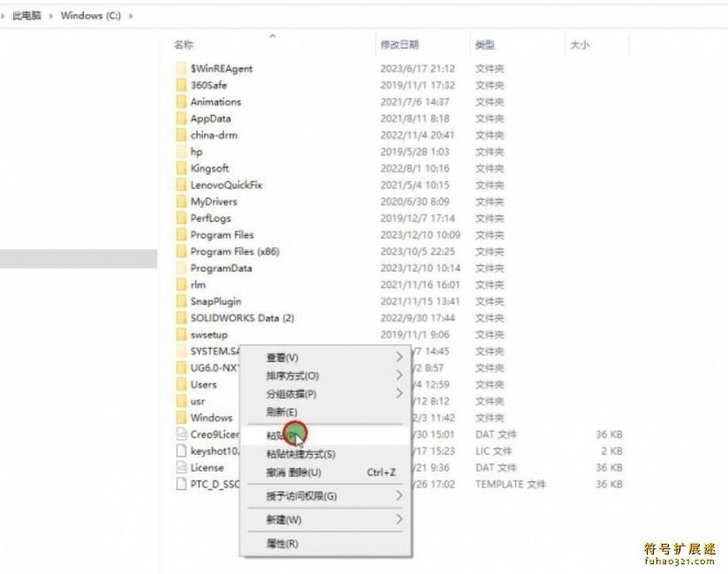Screen dimensions: 728x574
Task: Open the Program Files folder icon
Action: [x=183, y=235]
